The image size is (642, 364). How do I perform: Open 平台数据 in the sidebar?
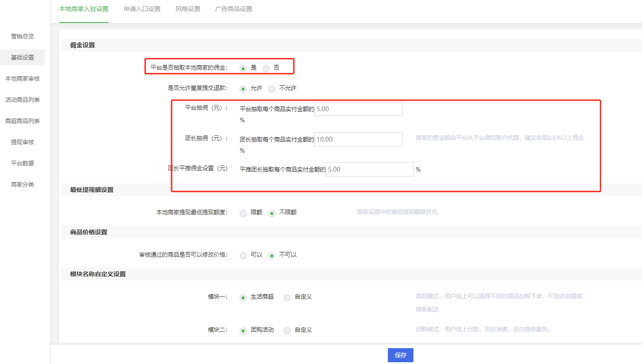(23, 163)
